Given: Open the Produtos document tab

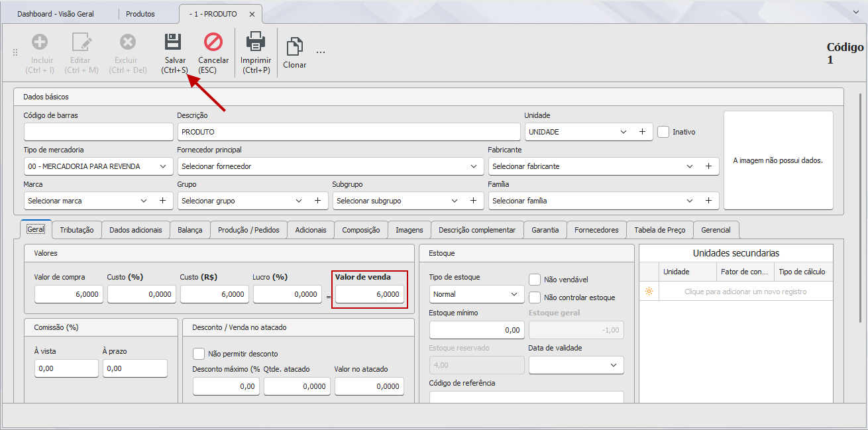Looking at the screenshot, I should pos(140,14).
